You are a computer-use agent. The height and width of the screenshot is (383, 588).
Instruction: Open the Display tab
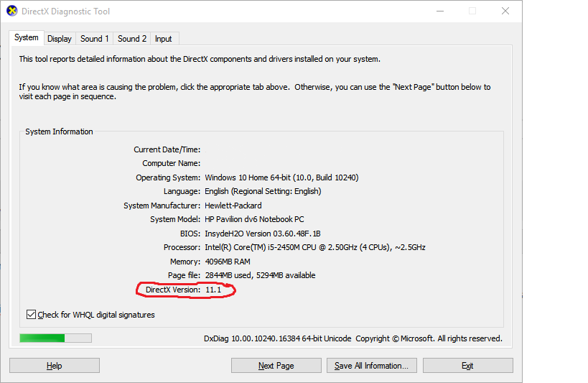[x=60, y=39]
